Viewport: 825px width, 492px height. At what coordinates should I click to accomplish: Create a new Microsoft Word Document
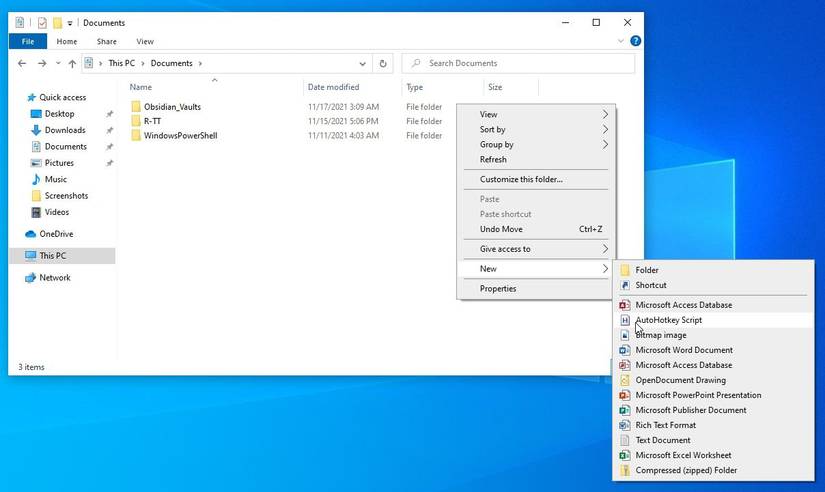click(x=713, y=350)
